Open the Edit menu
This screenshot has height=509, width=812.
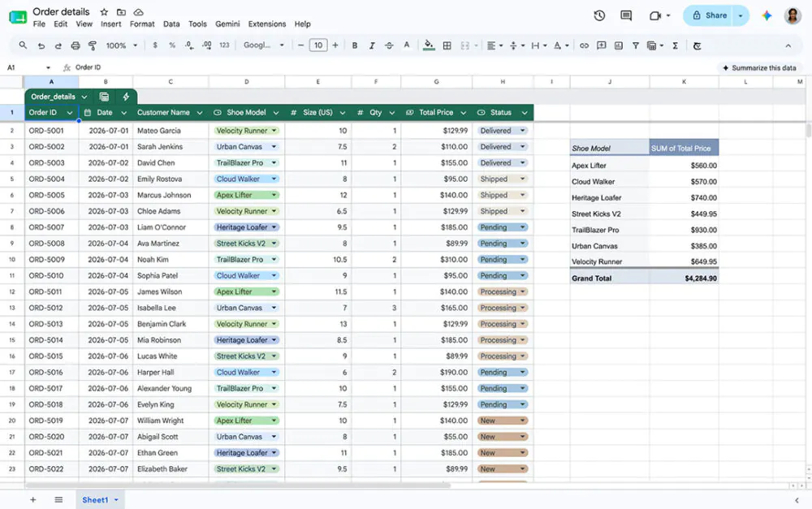[61, 24]
